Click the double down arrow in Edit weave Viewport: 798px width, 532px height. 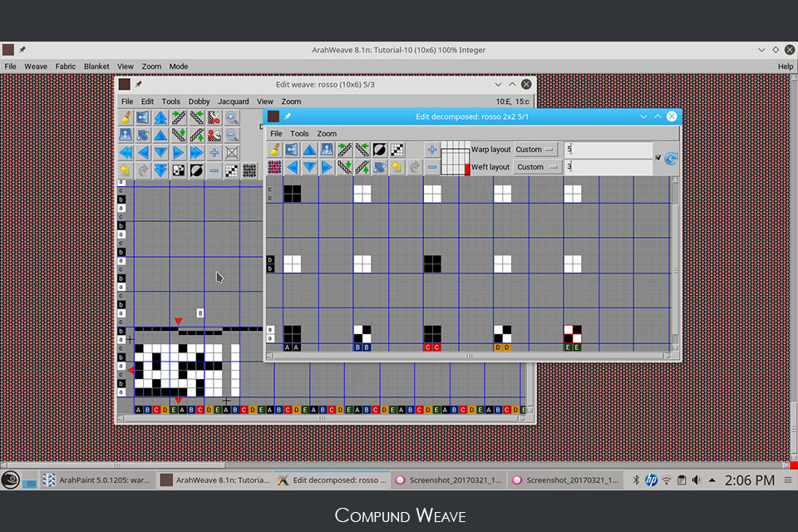tap(160, 170)
